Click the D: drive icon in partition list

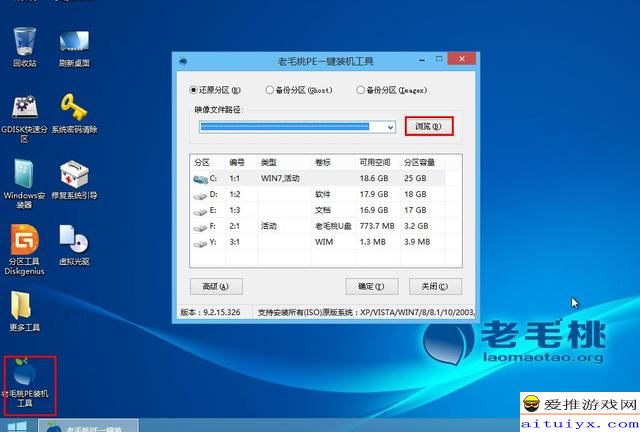pos(200,195)
